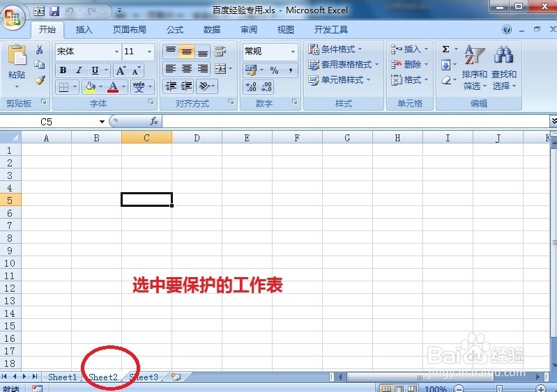Toggle middle vertical alignment
This screenshot has height=392, width=557.
(x=187, y=52)
